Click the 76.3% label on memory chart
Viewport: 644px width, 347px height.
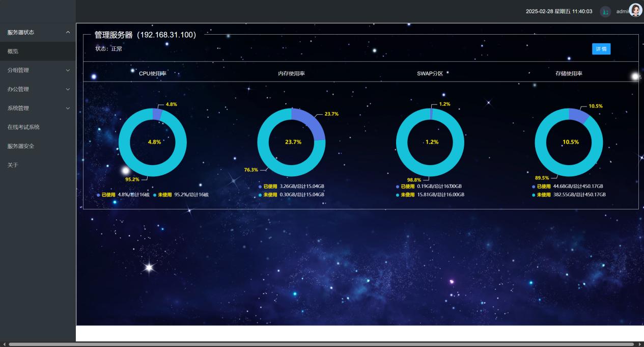click(251, 170)
